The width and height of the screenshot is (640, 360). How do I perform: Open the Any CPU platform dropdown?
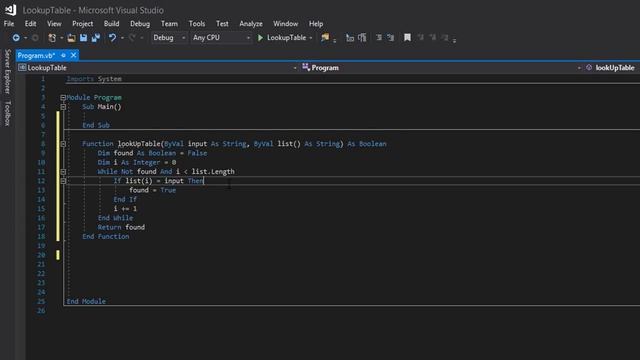[221, 38]
